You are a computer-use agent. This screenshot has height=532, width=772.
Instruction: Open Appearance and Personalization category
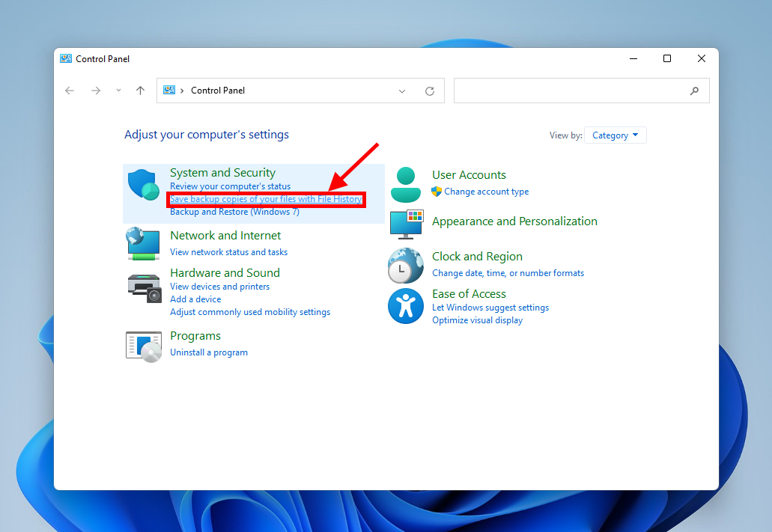(514, 221)
